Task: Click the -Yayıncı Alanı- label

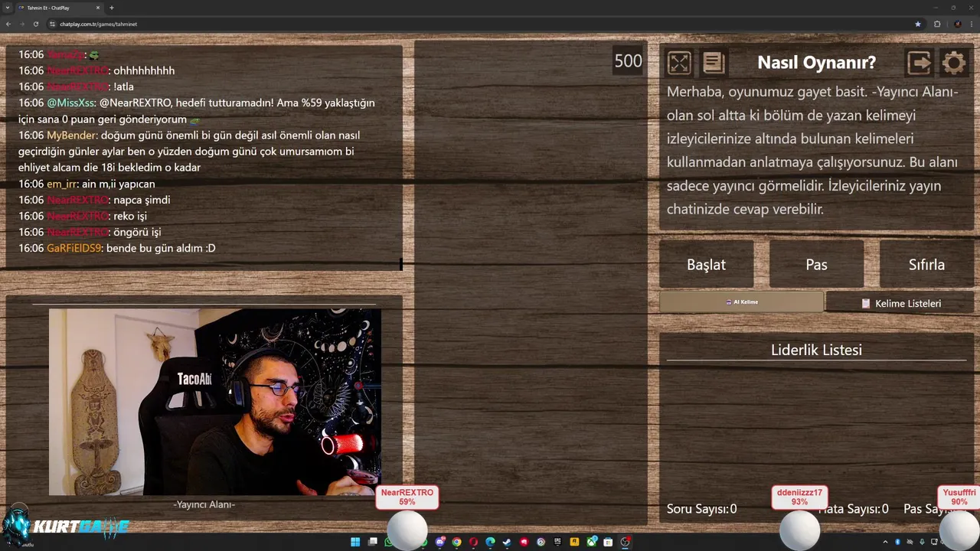Action: (204, 504)
